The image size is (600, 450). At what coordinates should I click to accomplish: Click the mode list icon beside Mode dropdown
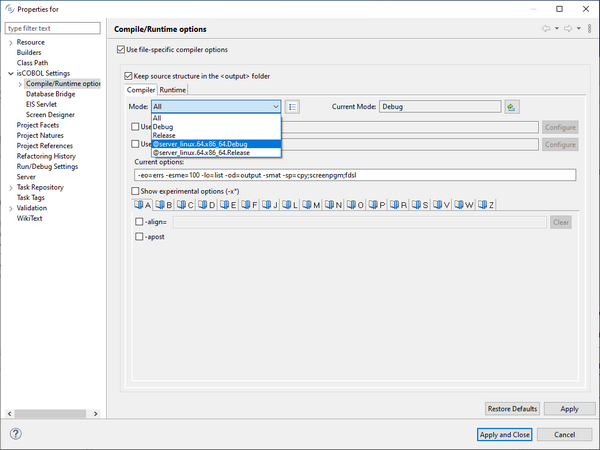click(x=293, y=106)
